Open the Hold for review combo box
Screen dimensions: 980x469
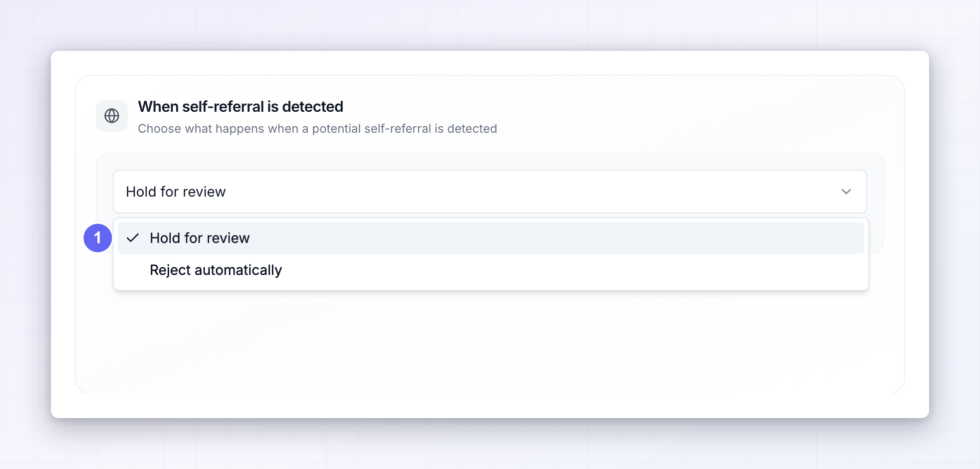[490, 192]
